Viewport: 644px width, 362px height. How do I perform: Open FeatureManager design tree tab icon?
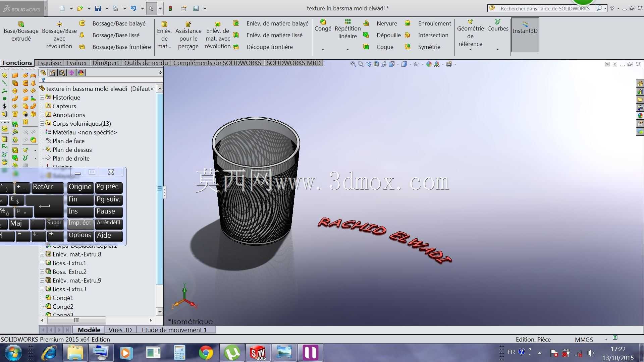[x=43, y=73]
